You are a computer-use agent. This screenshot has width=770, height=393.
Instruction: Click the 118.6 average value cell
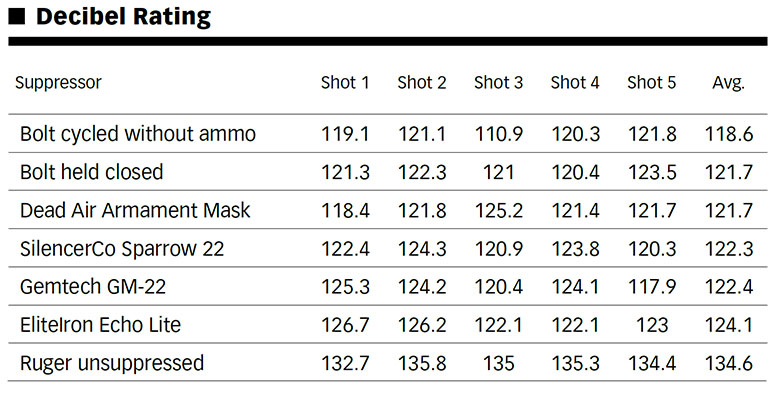[729, 134]
